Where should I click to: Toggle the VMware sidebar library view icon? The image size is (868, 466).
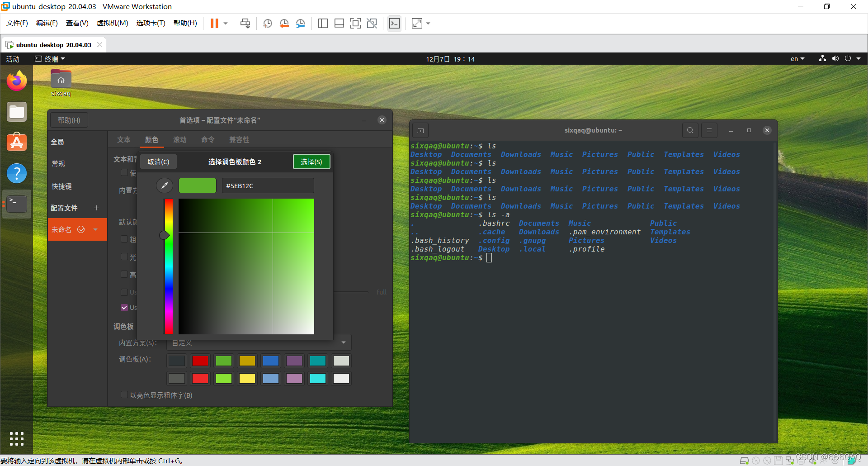pyautogui.click(x=323, y=24)
